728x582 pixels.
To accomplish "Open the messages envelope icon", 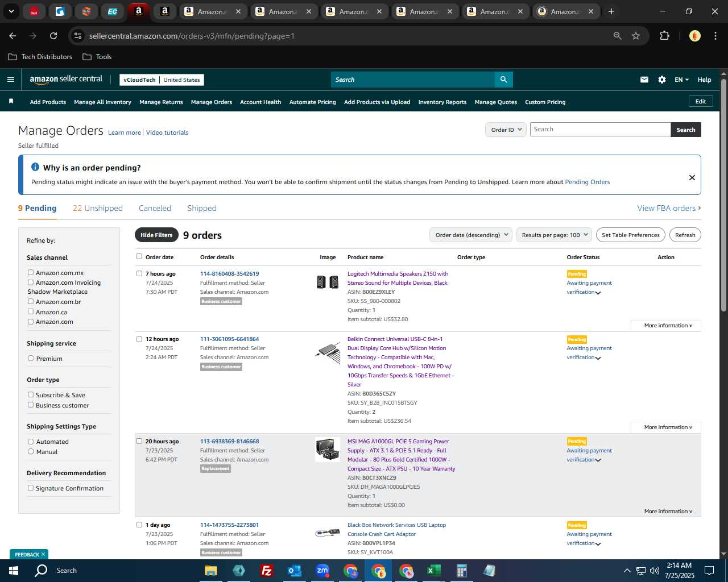I will tap(644, 80).
